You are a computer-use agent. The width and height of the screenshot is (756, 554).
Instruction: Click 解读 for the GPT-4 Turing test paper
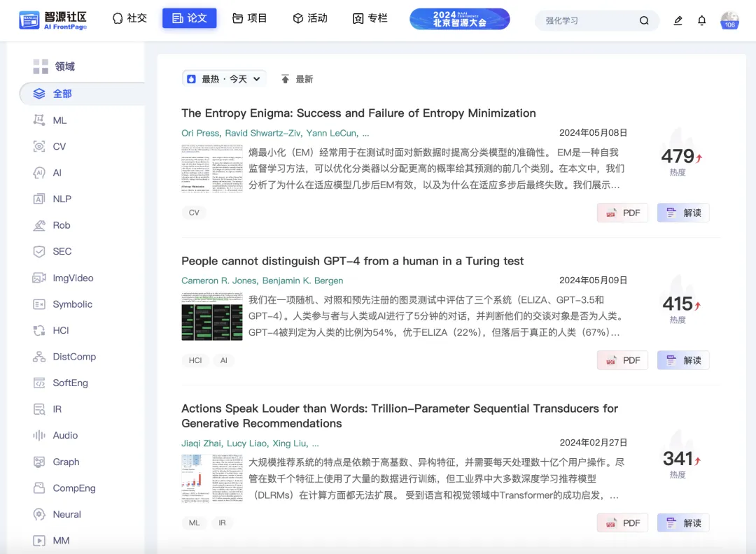[x=683, y=360]
